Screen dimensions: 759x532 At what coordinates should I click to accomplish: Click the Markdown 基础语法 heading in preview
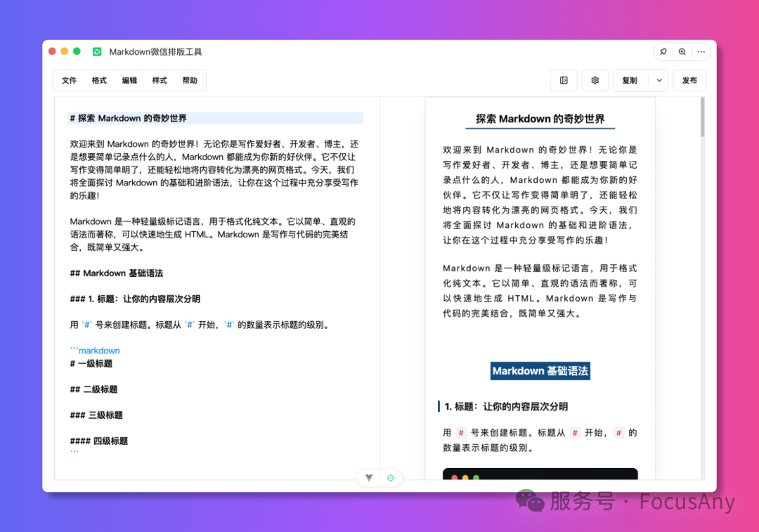coord(540,371)
